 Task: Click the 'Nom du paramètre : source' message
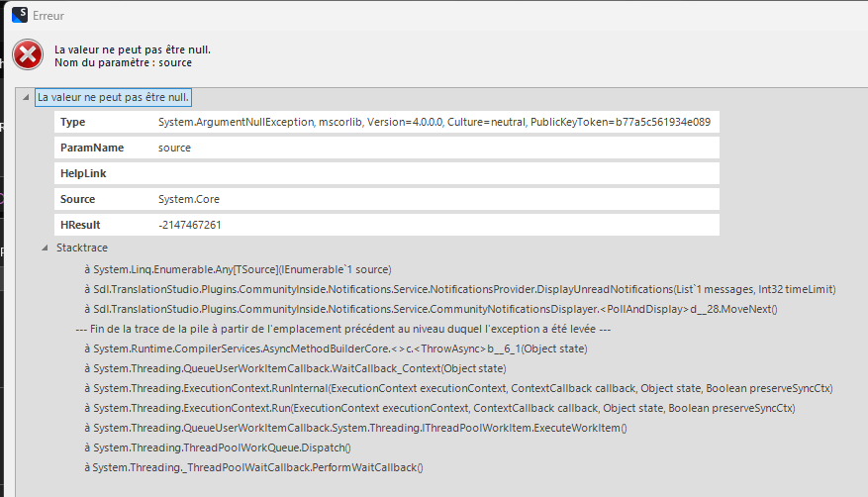(x=123, y=62)
